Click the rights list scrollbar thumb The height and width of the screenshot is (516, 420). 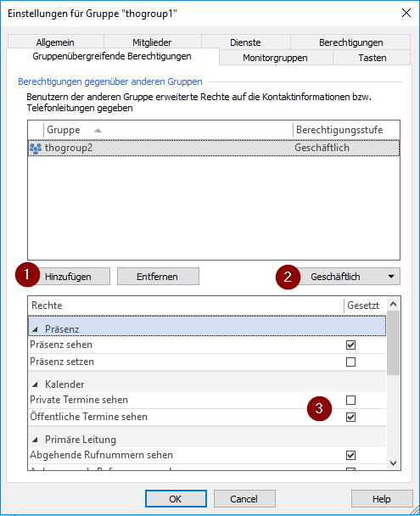tap(393, 342)
